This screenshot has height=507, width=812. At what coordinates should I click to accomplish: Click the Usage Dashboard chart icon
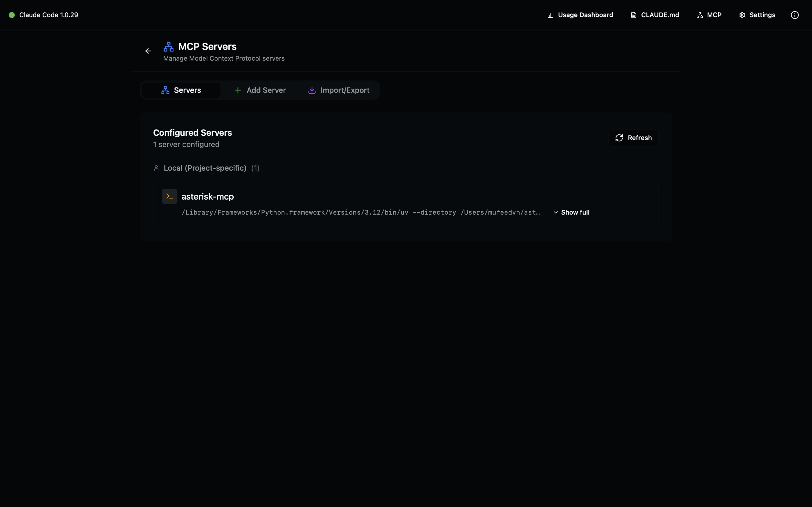pos(550,15)
